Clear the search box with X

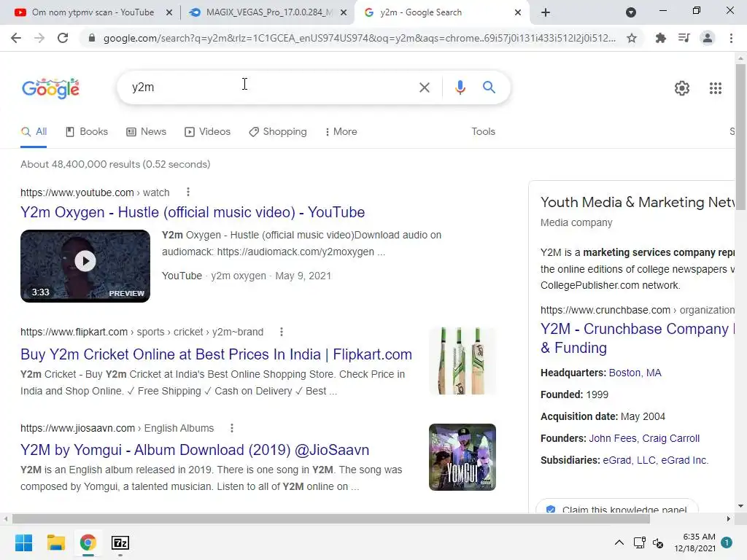(424, 87)
